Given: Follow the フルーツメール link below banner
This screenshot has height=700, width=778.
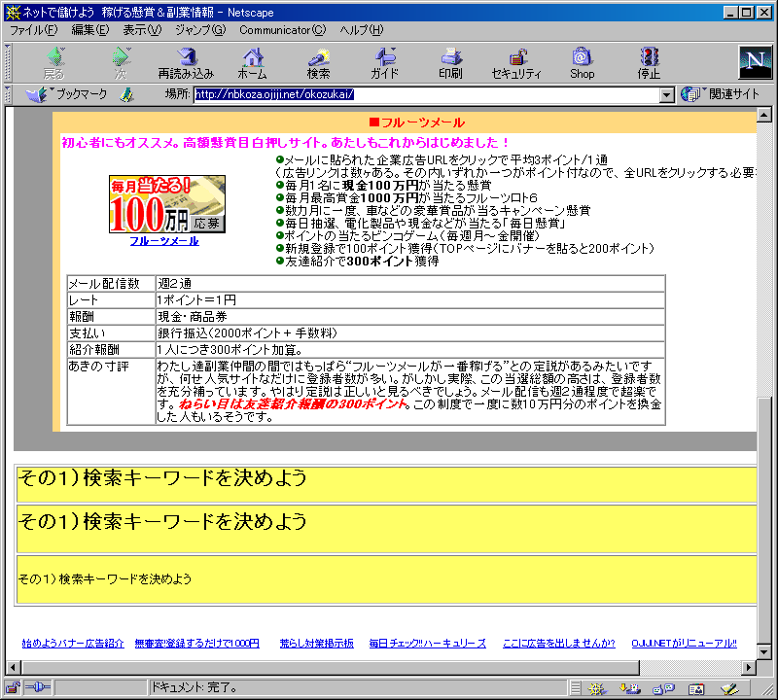Looking at the screenshot, I should click(x=164, y=241).
